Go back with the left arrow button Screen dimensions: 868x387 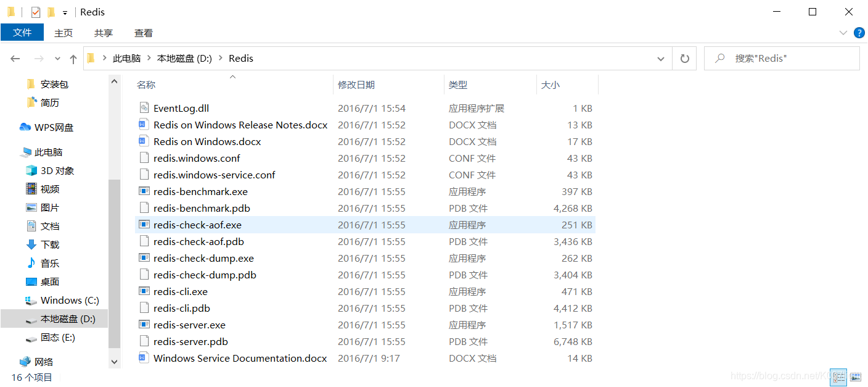point(15,59)
